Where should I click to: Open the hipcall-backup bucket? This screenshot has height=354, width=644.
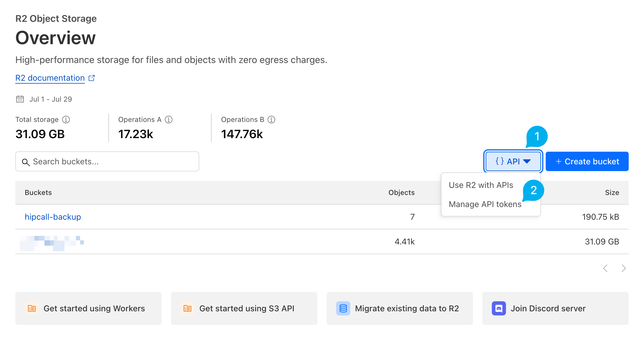click(53, 217)
